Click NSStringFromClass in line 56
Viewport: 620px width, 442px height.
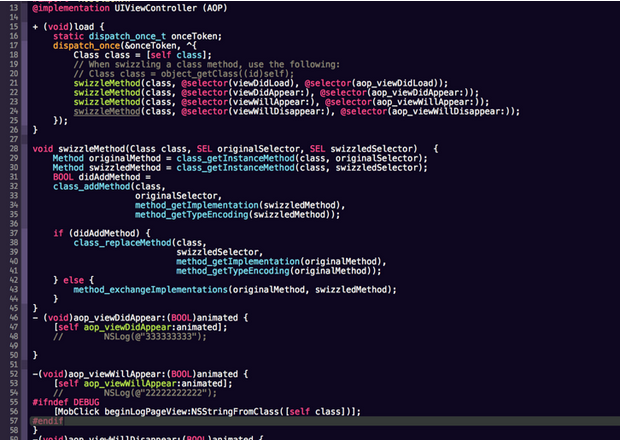pyautogui.click(x=235, y=412)
